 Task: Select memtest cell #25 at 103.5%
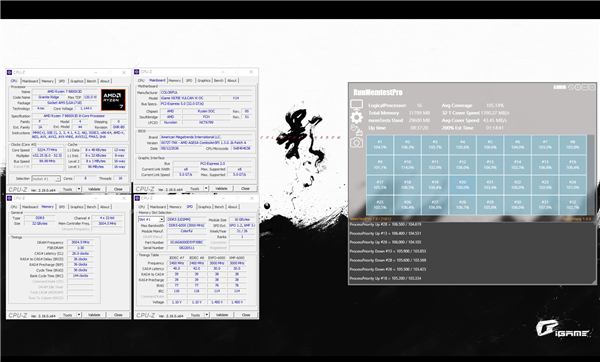coord(380,205)
